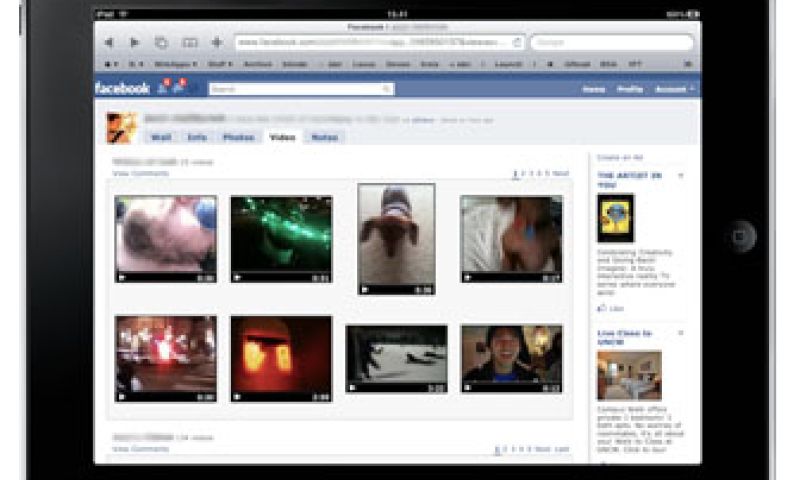Click the Google search field in Safari
The height and width of the screenshot is (480, 800).
(612, 42)
